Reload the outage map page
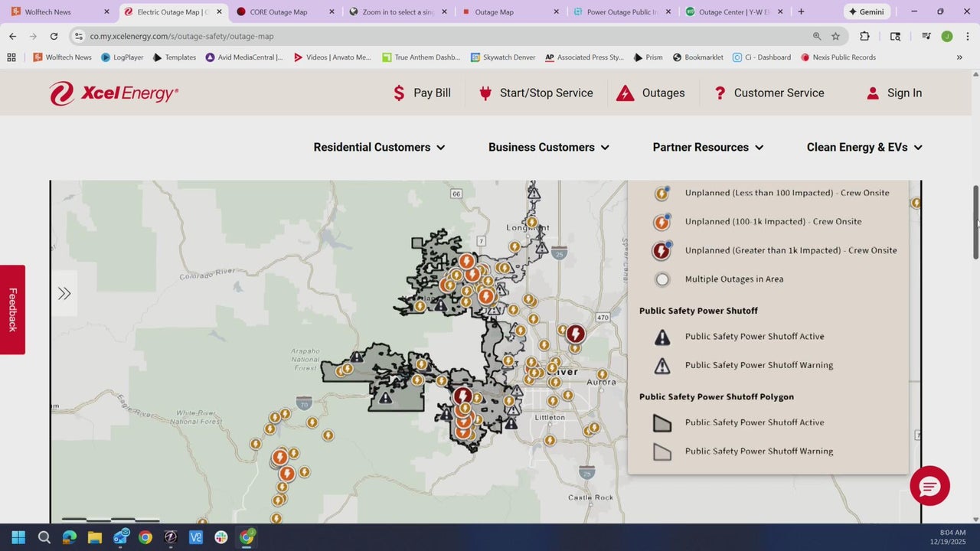 (x=54, y=36)
